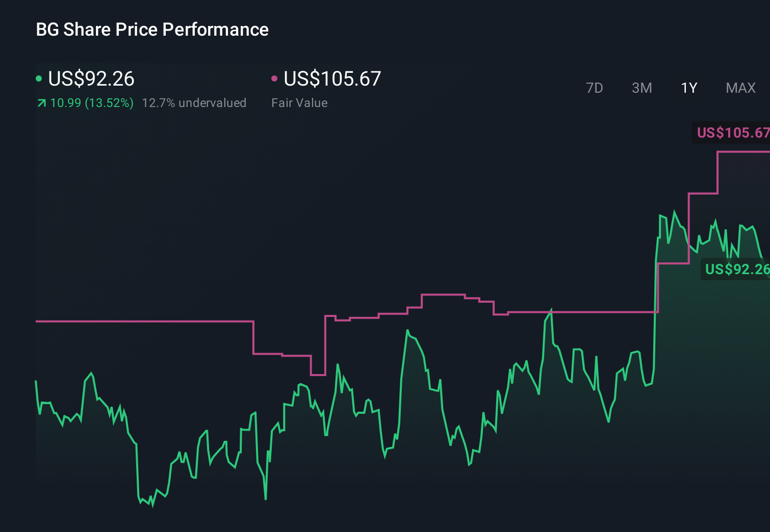Select the US$105.67 fair value chart label
Viewport: 770px width, 532px height.
(733, 134)
